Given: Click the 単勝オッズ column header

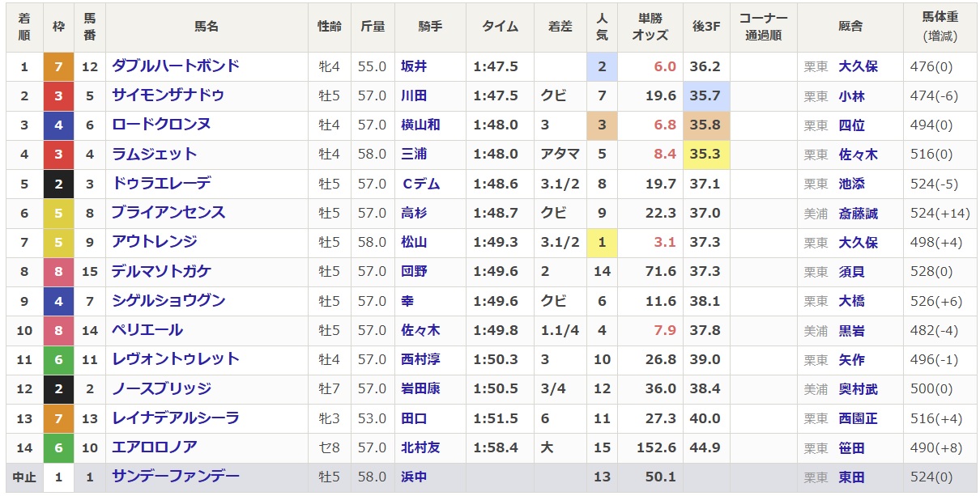Looking at the screenshot, I should tap(650, 27).
